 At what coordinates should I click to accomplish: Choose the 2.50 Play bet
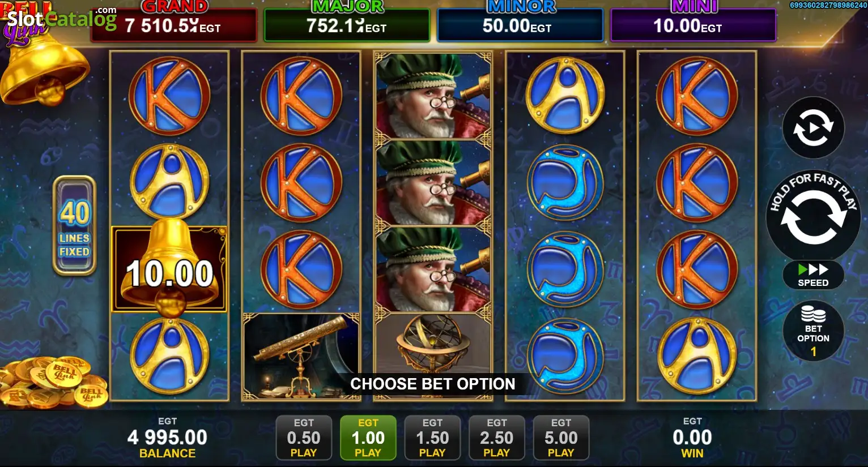pyautogui.click(x=496, y=438)
